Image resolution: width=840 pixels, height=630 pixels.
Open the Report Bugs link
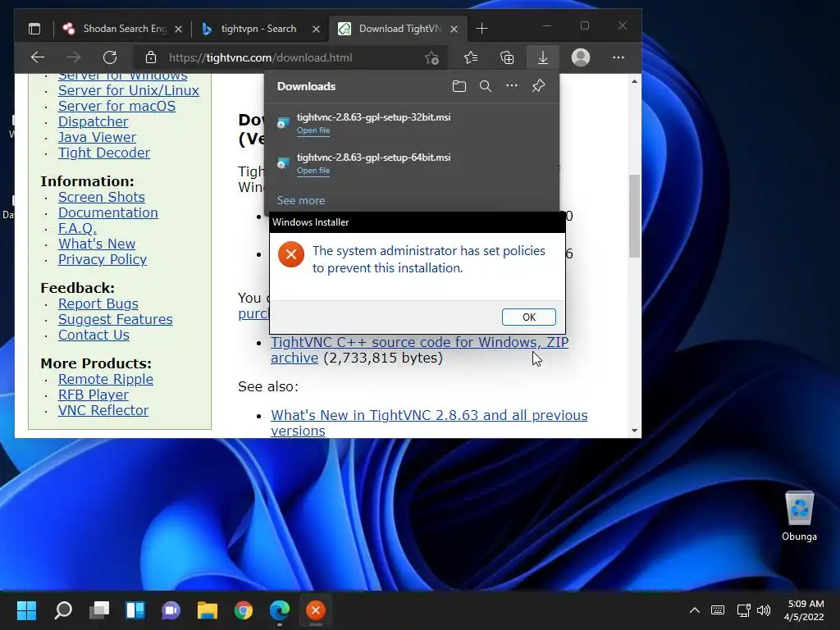coord(98,304)
